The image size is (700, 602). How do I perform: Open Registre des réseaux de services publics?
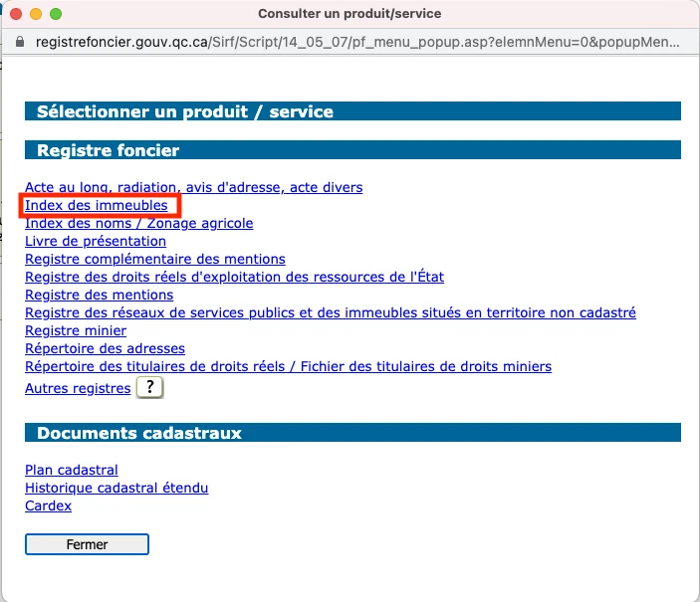point(330,313)
